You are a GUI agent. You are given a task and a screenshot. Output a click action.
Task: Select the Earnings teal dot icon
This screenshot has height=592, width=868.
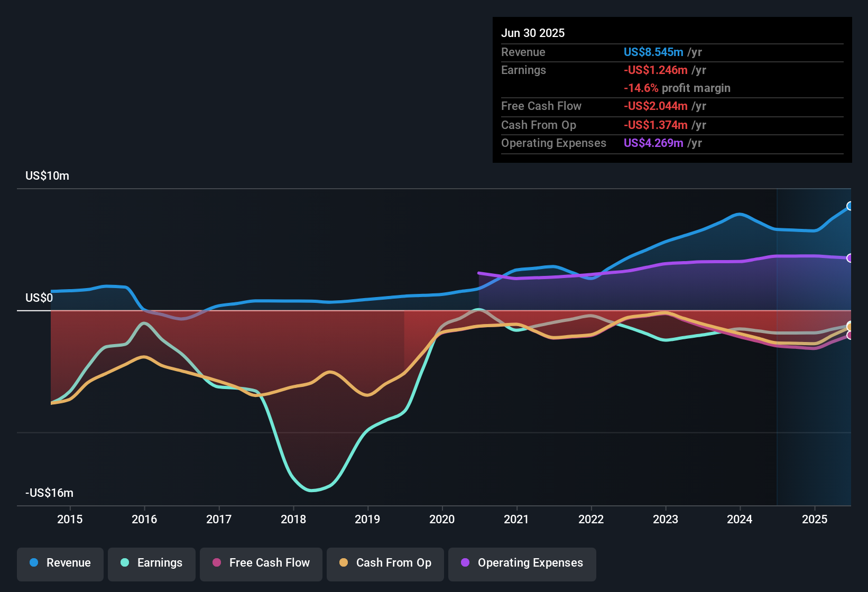click(125, 563)
